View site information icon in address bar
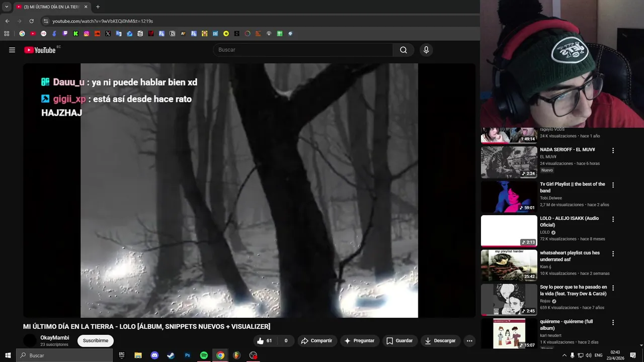Image resolution: width=644 pixels, height=362 pixels. pos(46,21)
